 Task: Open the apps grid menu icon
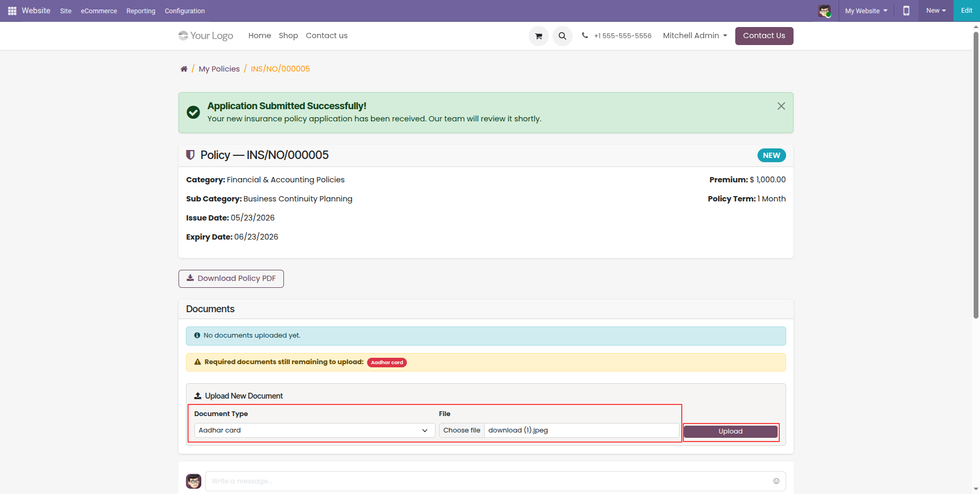12,11
